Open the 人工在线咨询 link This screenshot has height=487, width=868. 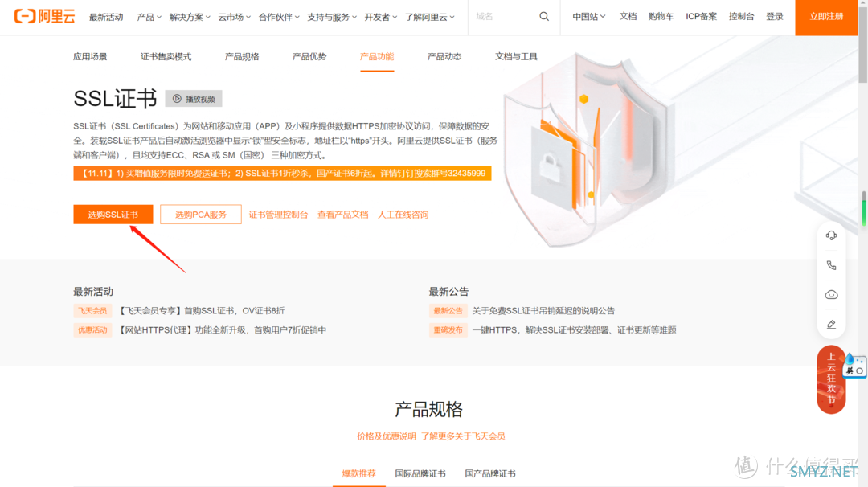(403, 215)
